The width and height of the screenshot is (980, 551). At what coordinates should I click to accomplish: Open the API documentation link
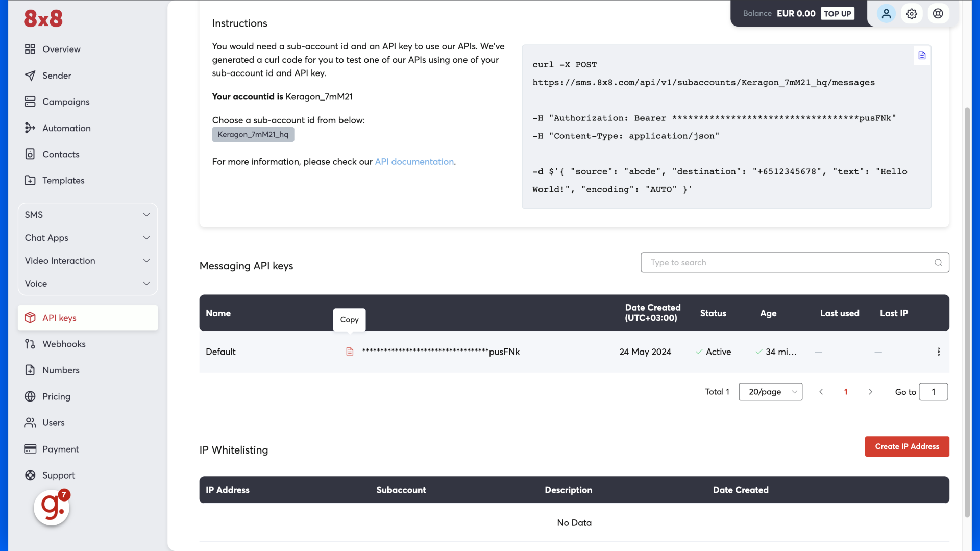point(414,162)
